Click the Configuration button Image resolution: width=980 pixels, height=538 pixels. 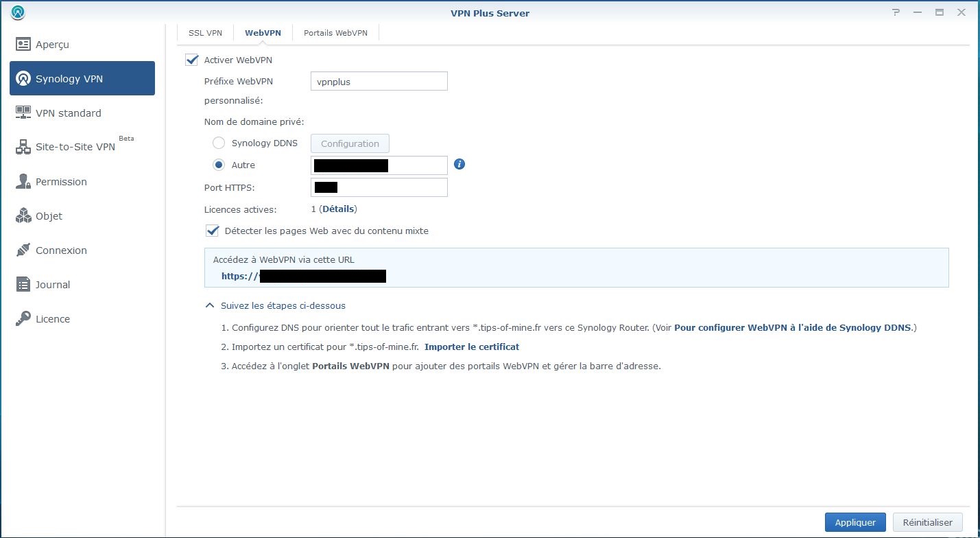click(x=350, y=143)
